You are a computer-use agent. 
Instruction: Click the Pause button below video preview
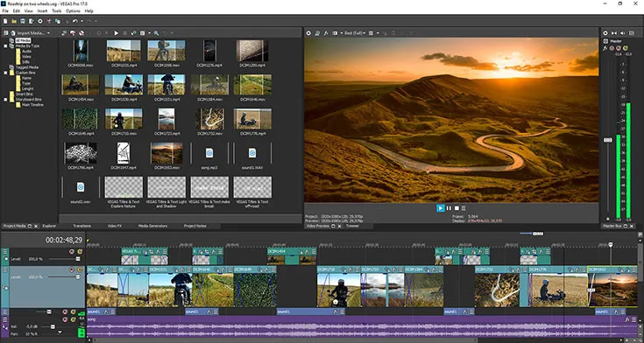coord(449,208)
